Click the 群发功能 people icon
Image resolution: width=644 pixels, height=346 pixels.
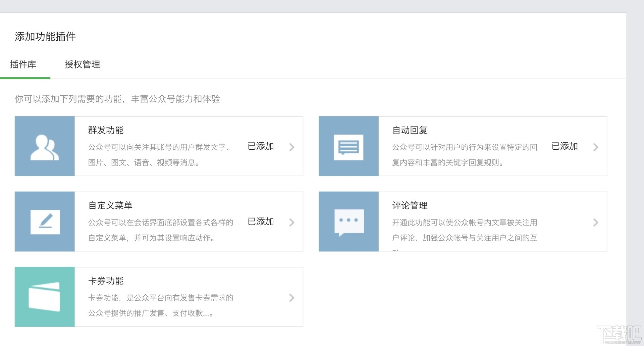(44, 146)
